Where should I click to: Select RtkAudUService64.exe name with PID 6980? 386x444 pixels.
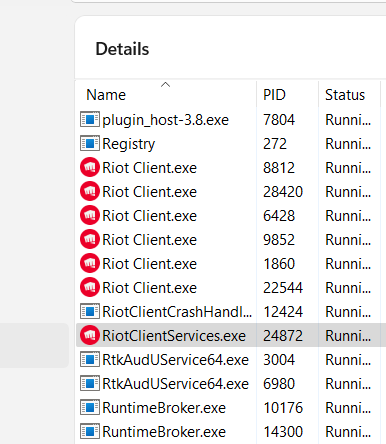pos(175,384)
